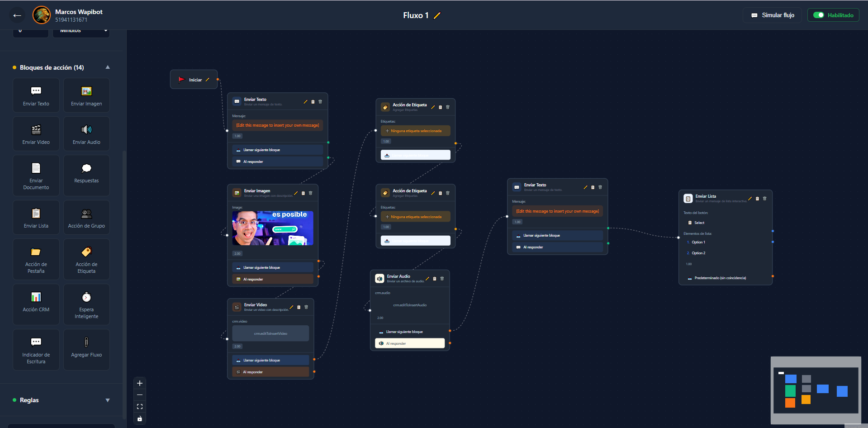The image size is (868, 428).
Task: Pick the Enviar Audio block icon
Action: [86, 130]
